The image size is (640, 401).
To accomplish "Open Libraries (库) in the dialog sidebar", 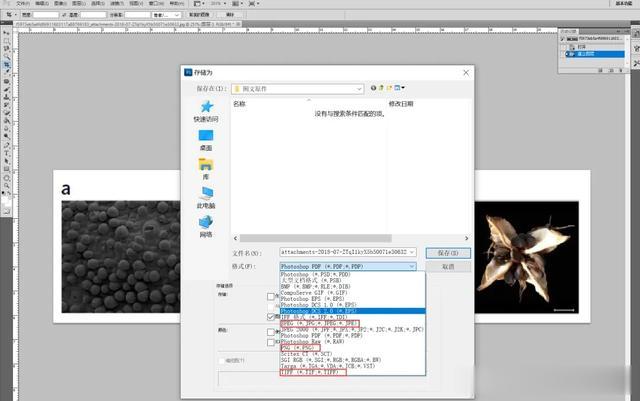I will [x=206, y=169].
